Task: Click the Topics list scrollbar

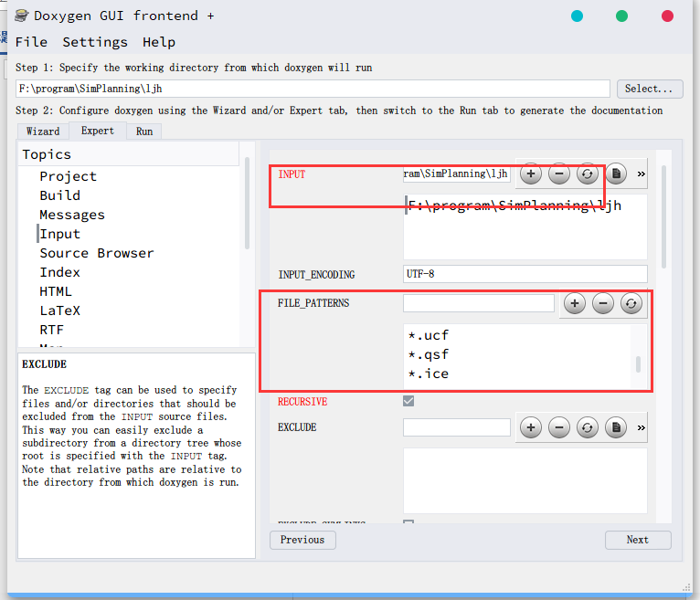Action: coord(247,203)
